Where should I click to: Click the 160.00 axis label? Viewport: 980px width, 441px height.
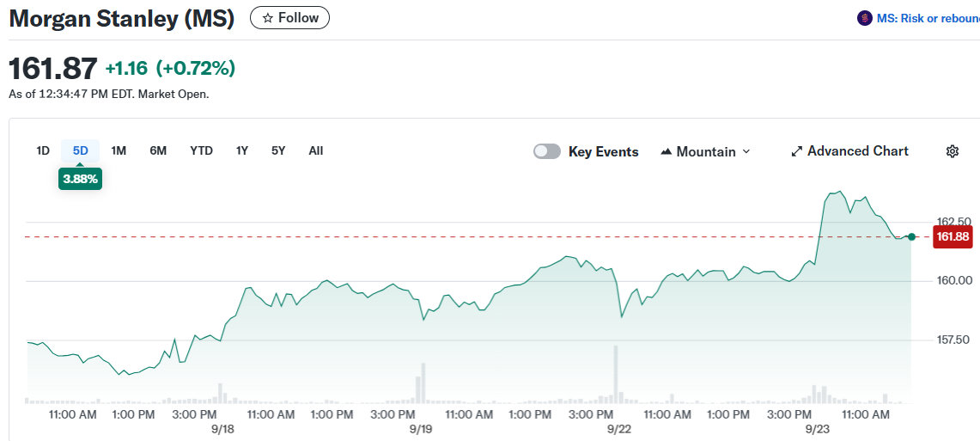tap(953, 280)
